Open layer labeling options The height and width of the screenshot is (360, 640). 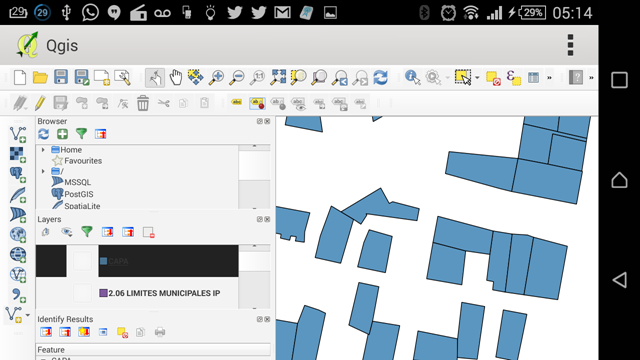point(237,102)
